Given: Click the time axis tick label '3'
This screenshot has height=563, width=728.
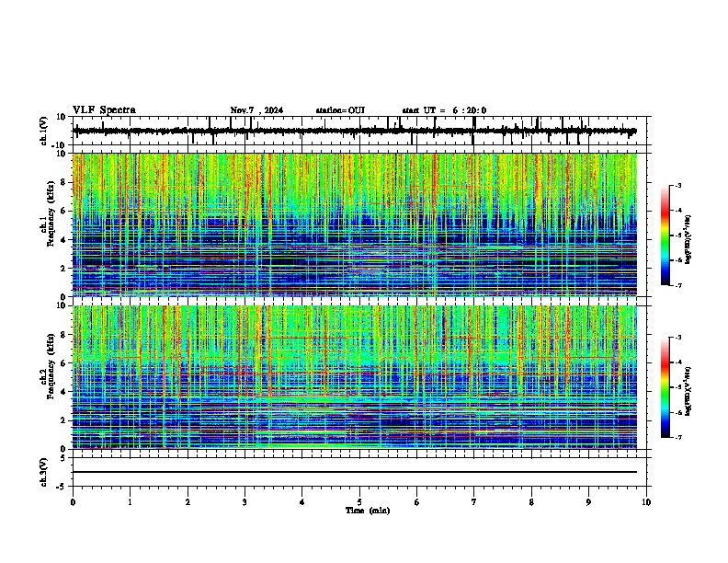Looking at the screenshot, I should [245, 502].
